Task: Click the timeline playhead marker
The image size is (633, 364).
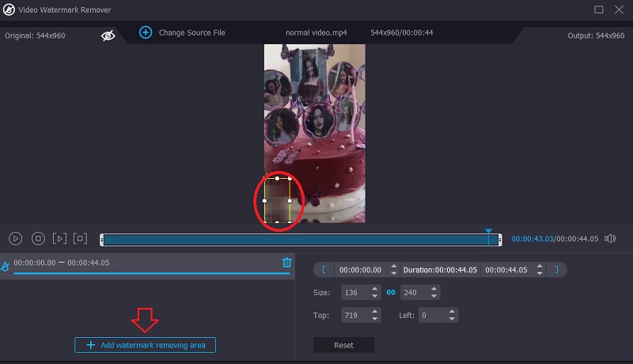Action: tap(488, 232)
